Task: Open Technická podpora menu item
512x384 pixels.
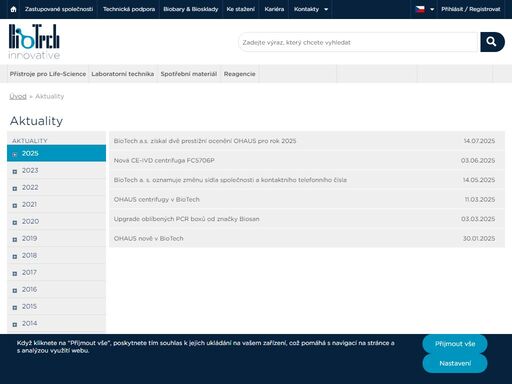Action: click(x=129, y=9)
